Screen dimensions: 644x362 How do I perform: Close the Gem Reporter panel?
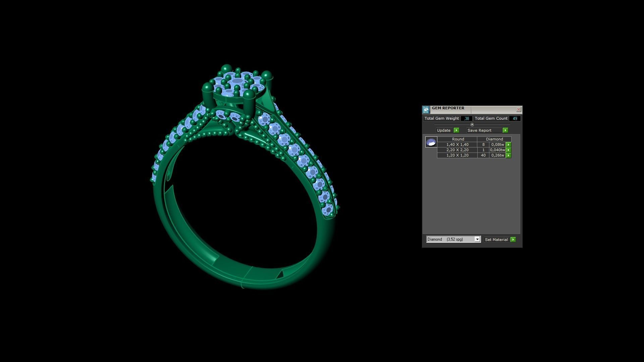point(519,110)
